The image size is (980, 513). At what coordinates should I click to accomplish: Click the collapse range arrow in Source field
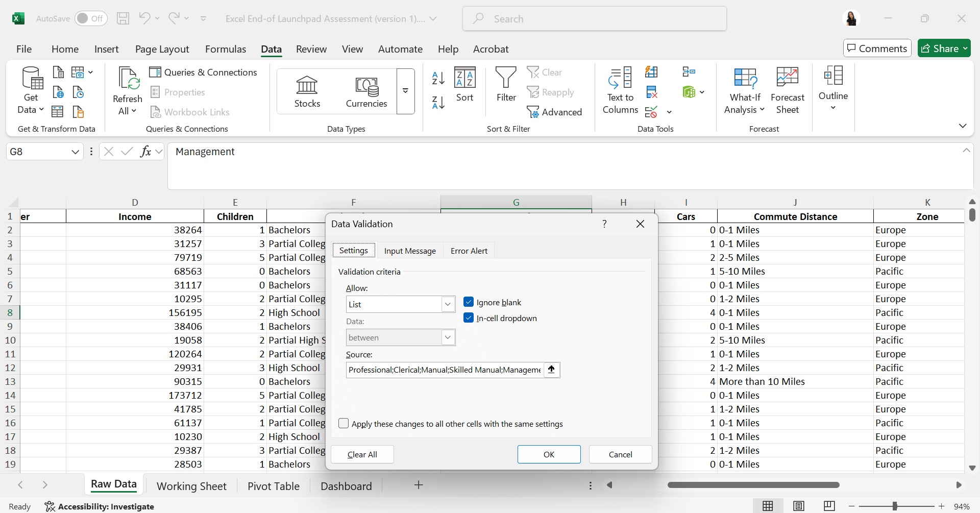click(x=551, y=370)
